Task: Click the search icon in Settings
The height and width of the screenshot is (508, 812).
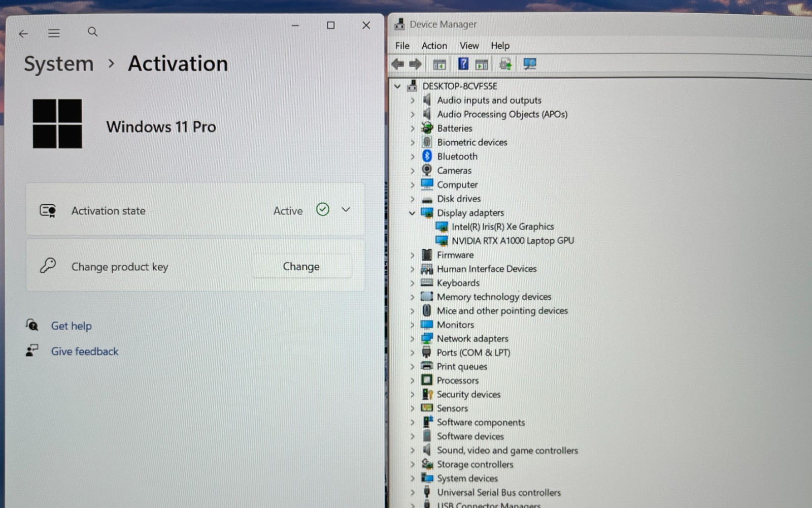Action: (x=92, y=32)
